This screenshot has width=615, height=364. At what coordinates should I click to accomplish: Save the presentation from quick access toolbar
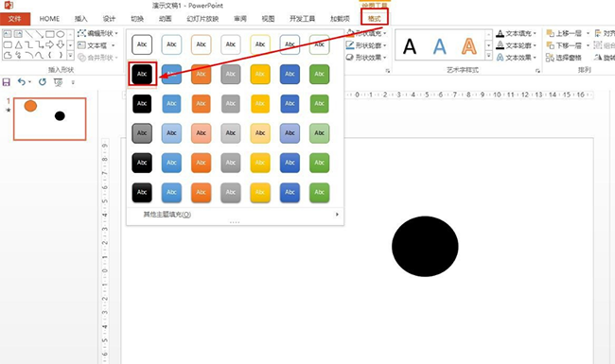click(7, 82)
